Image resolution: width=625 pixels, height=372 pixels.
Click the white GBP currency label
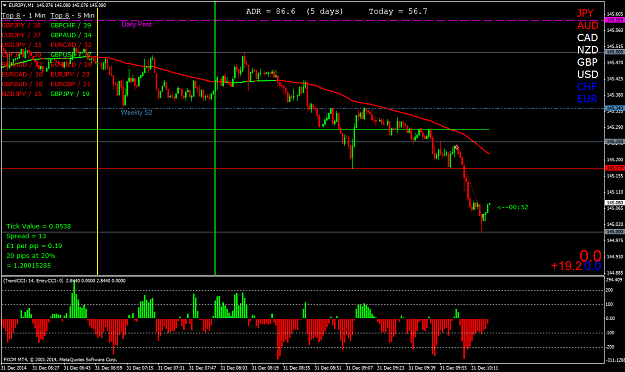587,62
